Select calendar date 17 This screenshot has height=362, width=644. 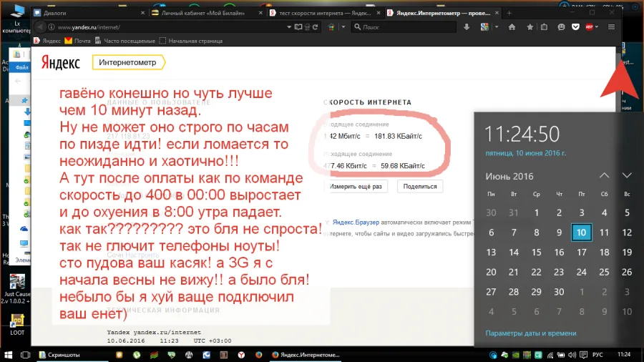[582, 252]
